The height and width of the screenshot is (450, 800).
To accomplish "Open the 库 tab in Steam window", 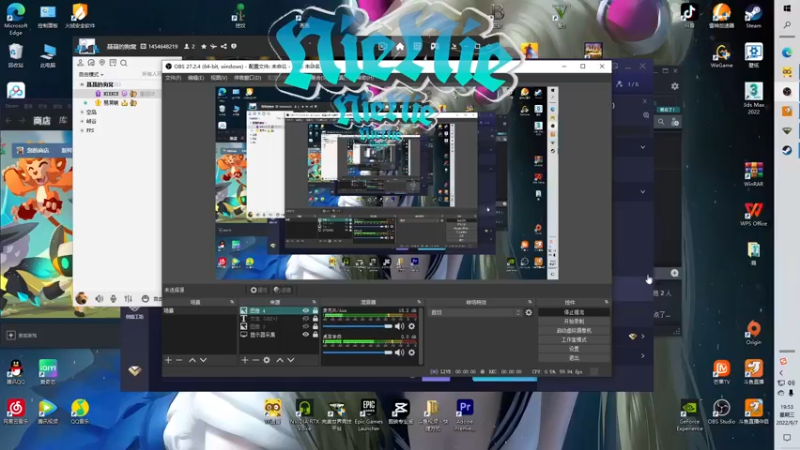I will pos(63,120).
